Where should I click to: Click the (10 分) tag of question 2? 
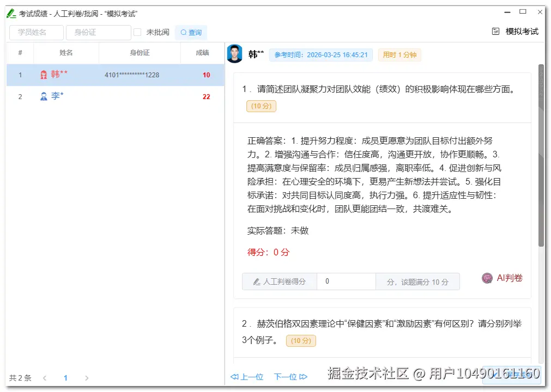(301, 341)
